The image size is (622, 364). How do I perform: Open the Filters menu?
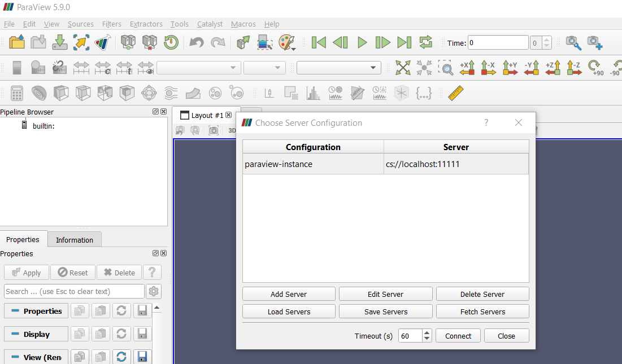point(111,24)
